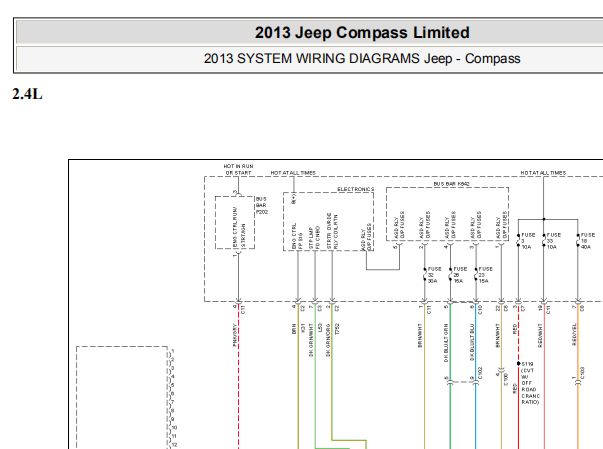Click the "BRN/WHT" label on C11 pin 1 wire

[420, 336]
